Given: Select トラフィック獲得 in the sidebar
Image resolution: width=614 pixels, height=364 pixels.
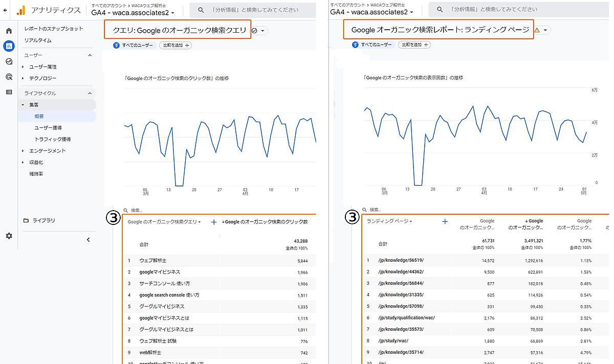Looking at the screenshot, I should 52,139.
